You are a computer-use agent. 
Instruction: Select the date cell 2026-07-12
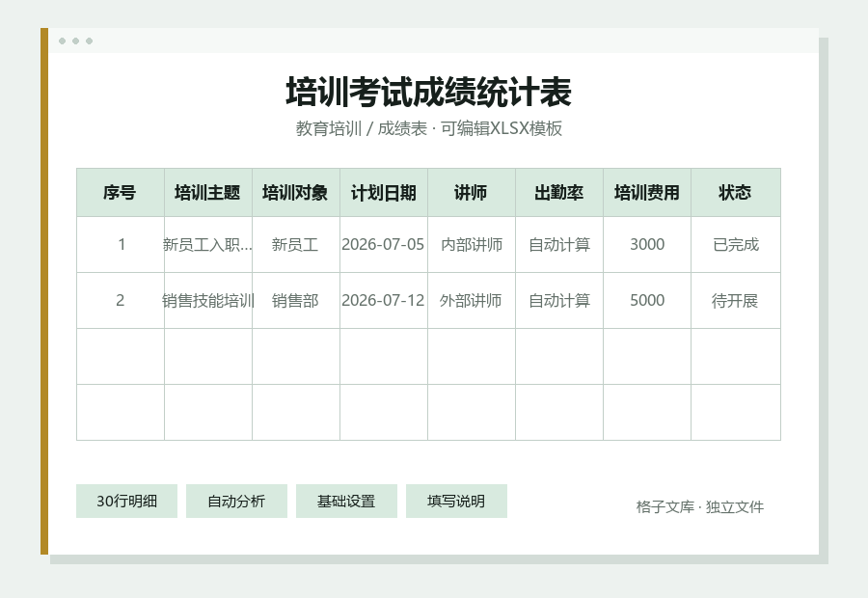(x=384, y=301)
